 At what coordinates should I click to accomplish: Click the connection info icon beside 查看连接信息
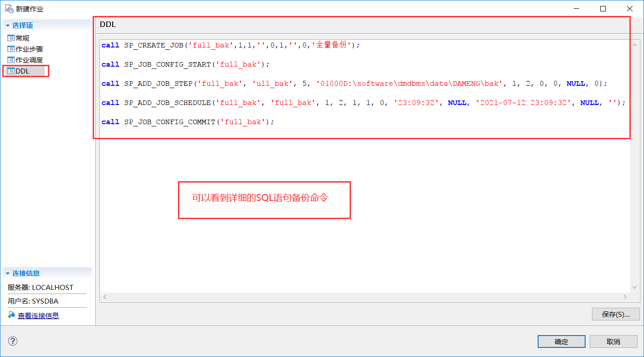point(12,315)
